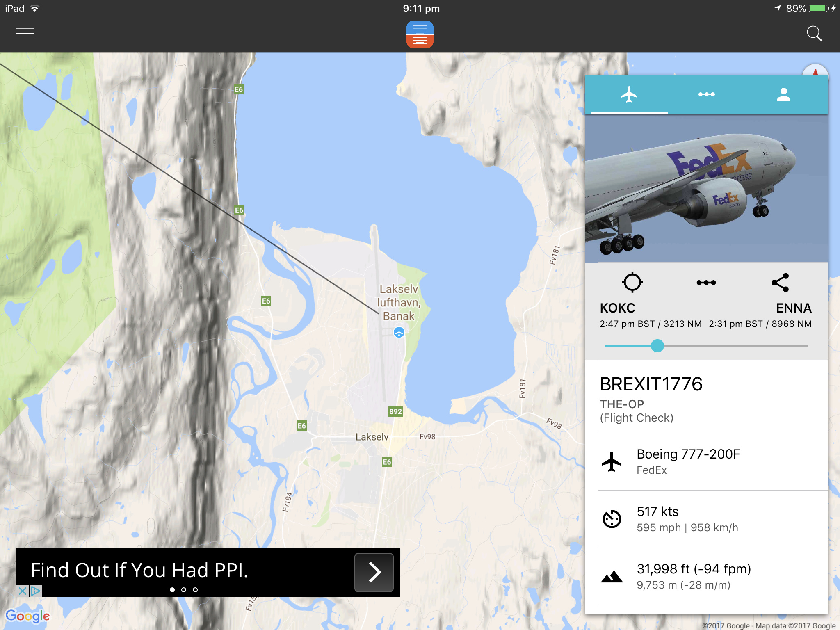Image resolution: width=840 pixels, height=630 pixels.
Task: Tap the AdChoices triangle icon
Action: click(x=36, y=591)
